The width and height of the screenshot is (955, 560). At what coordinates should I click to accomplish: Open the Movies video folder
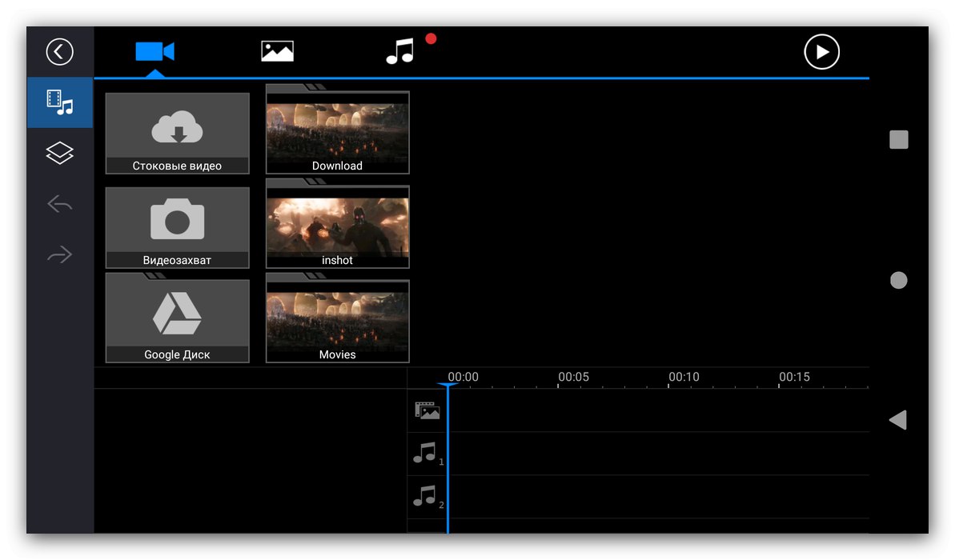coord(338,318)
